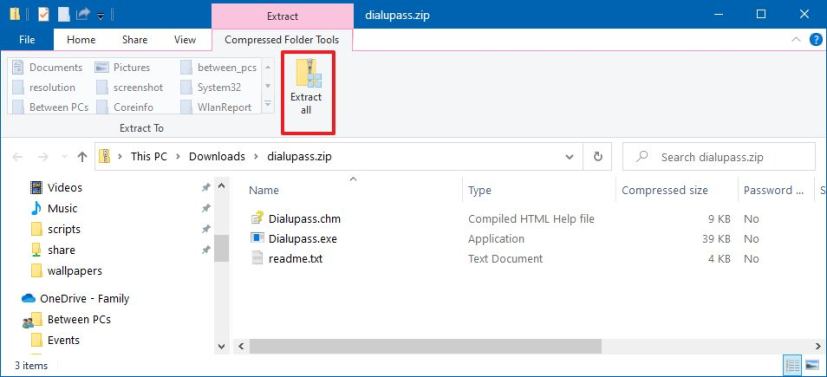Click the navigation pane scroll down arrow
The height and width of the screenshot is (377, 827).
pos(222,346)
